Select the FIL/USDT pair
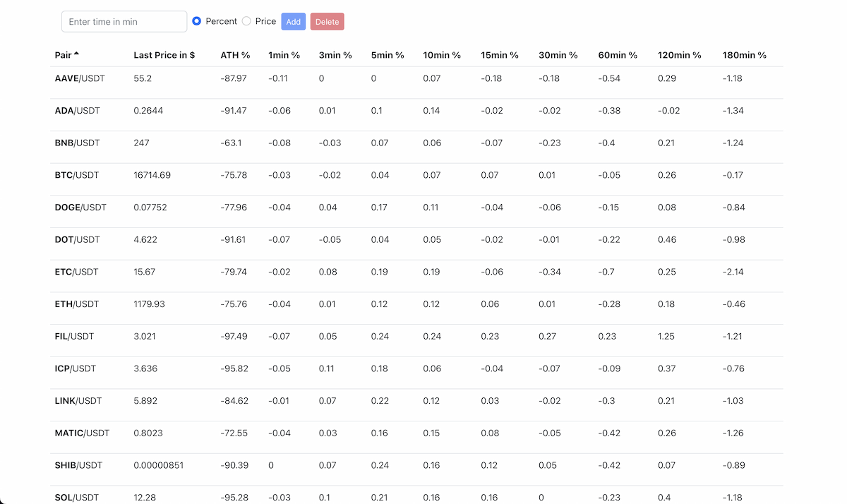This screenshot has height=504, width=847. click(x=74, y=337)
